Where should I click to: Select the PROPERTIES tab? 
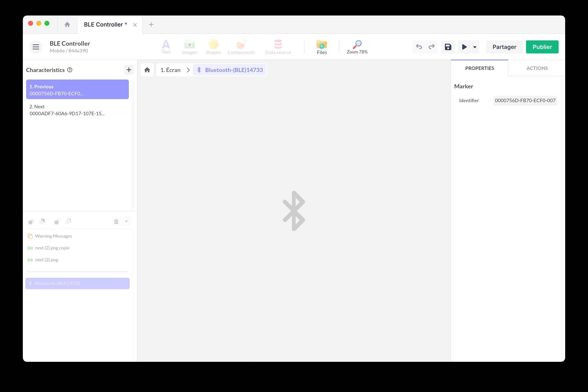(x=479, y=68)
